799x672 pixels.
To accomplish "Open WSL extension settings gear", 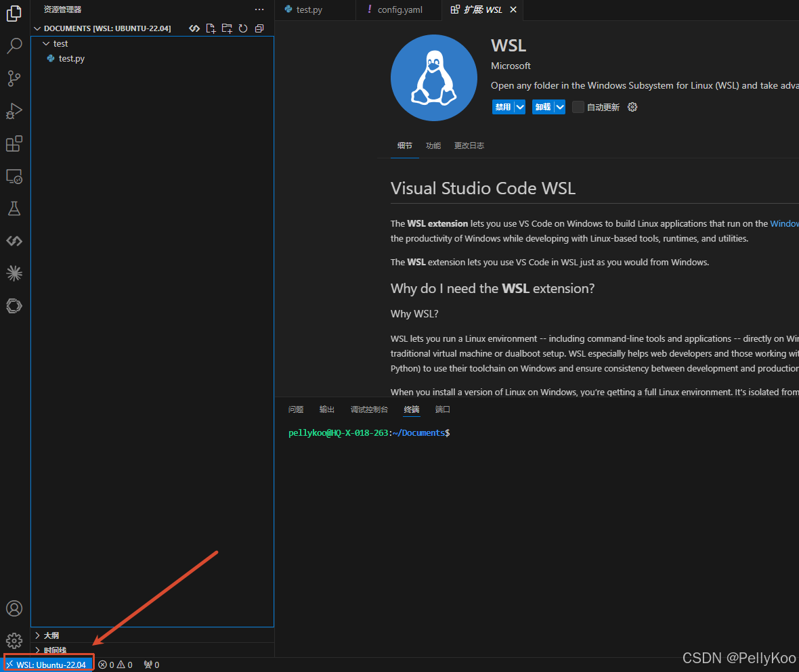I will (632, 107).
